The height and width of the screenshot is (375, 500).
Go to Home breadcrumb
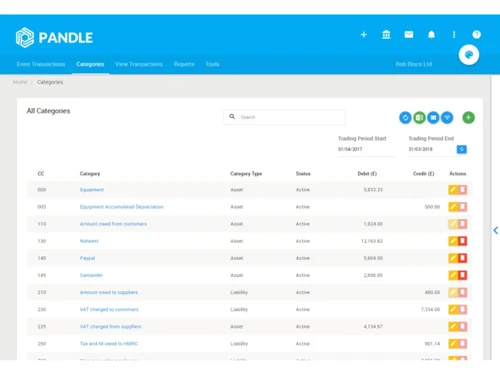(20, 82)
